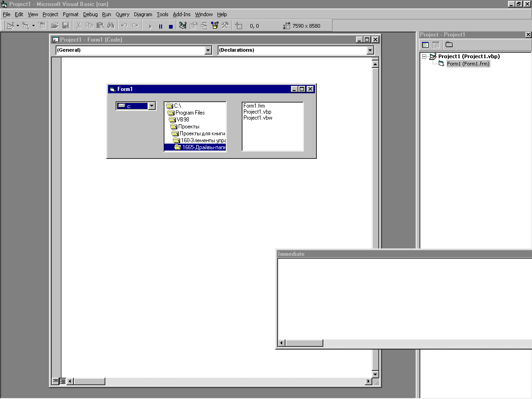Select the 1665-Драйвы-папк folder
The image size is (532, 399).
tap(195, 147)
